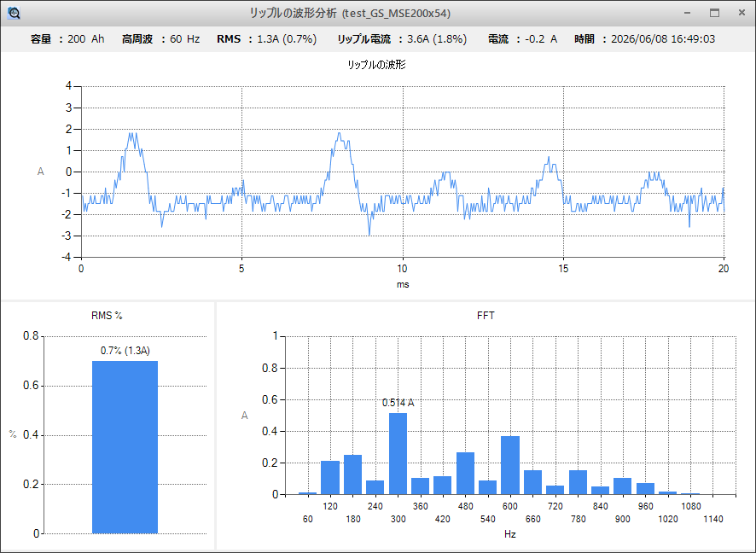
Task: Select the 高周波 60 Hz value
Action: [184, 39]
